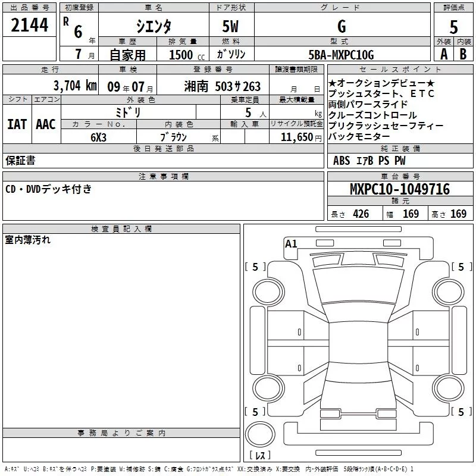Click the sales point 両側パワースライド
Screen dimensions: 476x476
coord(368,104)
